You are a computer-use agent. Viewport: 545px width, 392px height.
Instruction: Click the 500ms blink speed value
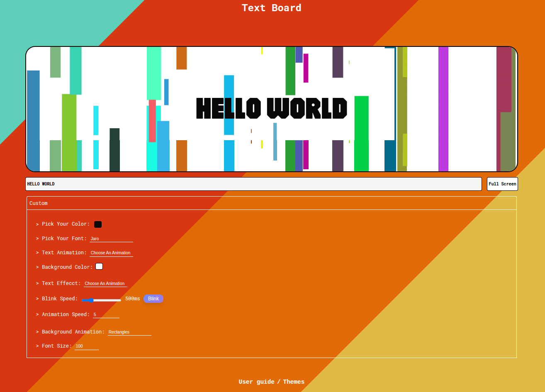pos(132,299)
